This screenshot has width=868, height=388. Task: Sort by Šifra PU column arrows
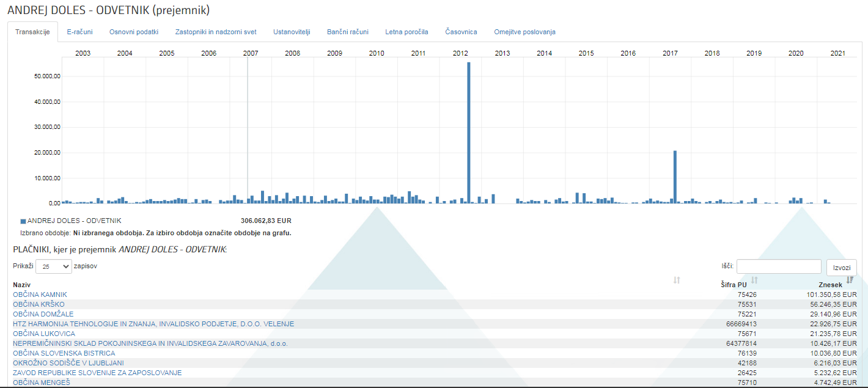(754, 280)
